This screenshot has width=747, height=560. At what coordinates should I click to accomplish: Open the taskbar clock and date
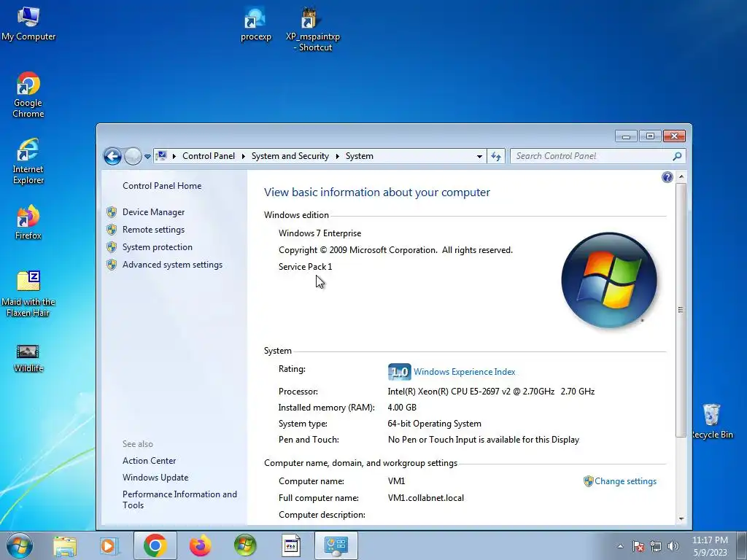point(710,546)
